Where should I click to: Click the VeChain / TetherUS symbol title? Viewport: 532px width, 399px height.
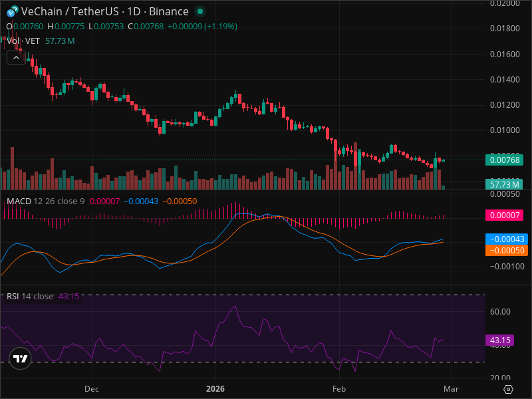(105, 11)
